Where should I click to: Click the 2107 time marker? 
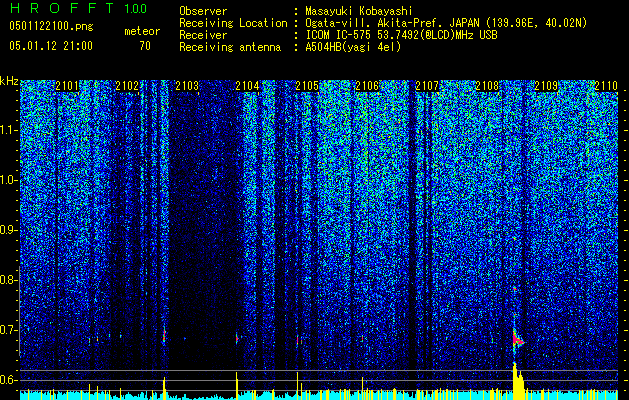[427, 86]
